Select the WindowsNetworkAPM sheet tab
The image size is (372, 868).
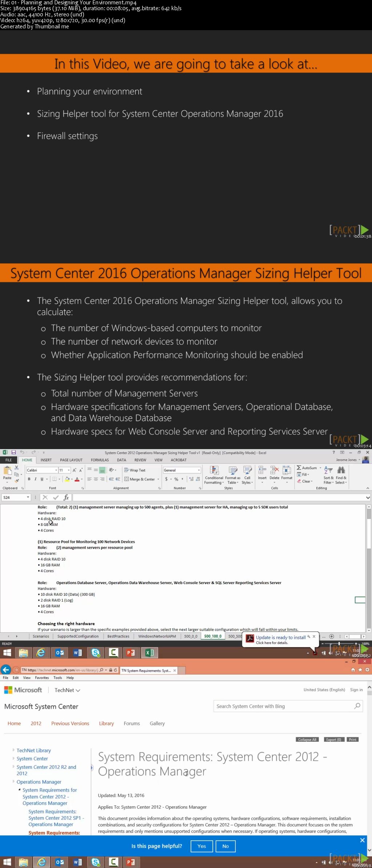click(157, 636)
